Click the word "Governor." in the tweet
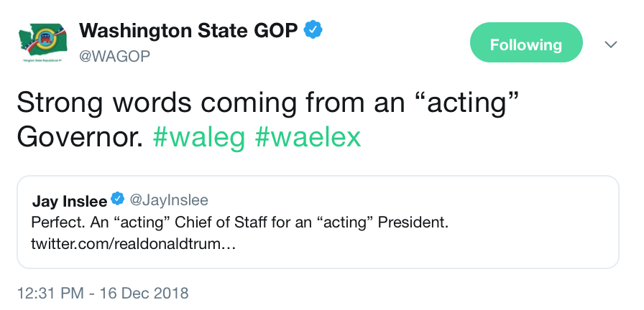This screenshot has height=310, width=644. point(80,137)
